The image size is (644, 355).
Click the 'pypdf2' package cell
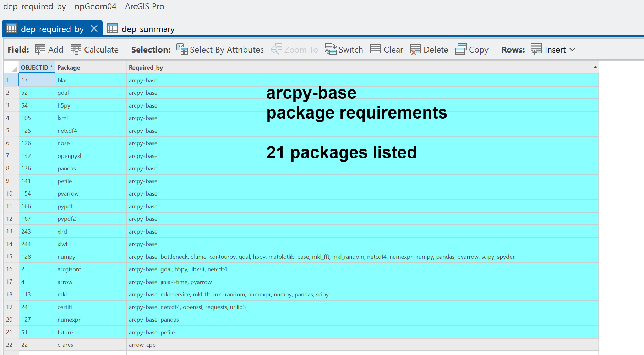pyautogui.click(x=91, y=219)
